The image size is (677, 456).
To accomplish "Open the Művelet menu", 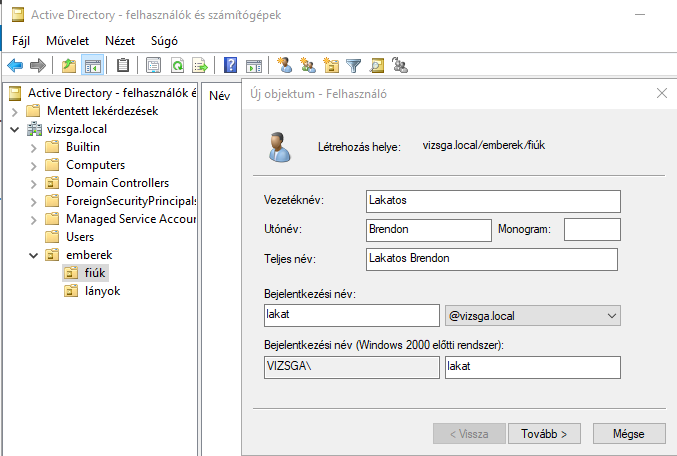I will tap(67, 41).
